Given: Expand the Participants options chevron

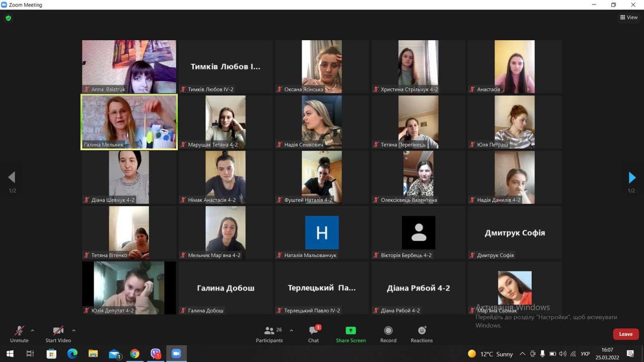Looking at the screenshot, I should [x=291, y=331].
